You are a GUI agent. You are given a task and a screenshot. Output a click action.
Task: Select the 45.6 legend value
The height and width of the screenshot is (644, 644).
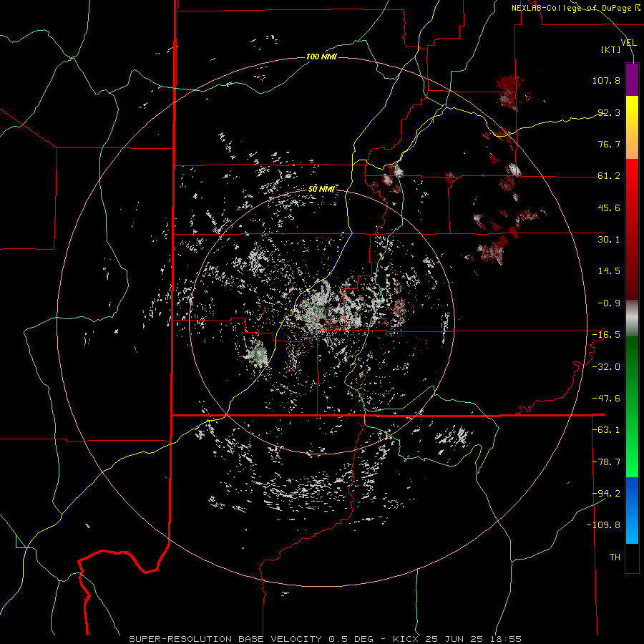[x=609, y=208]
